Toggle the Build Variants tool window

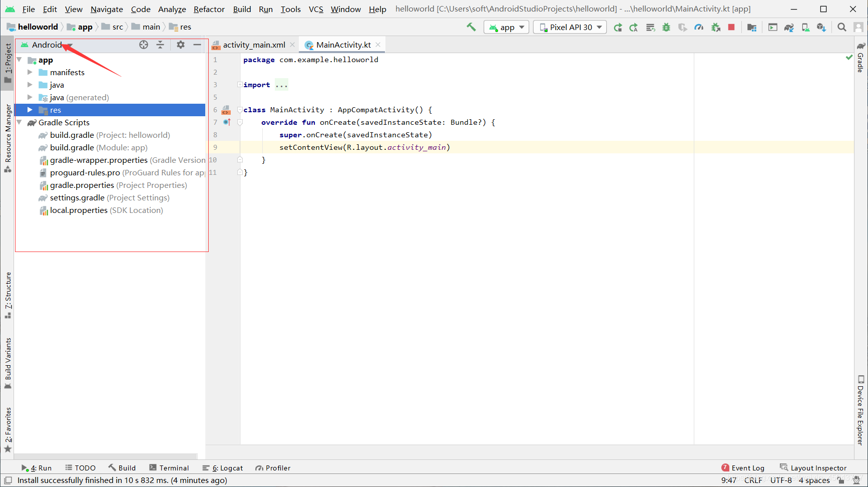(8, 363)
